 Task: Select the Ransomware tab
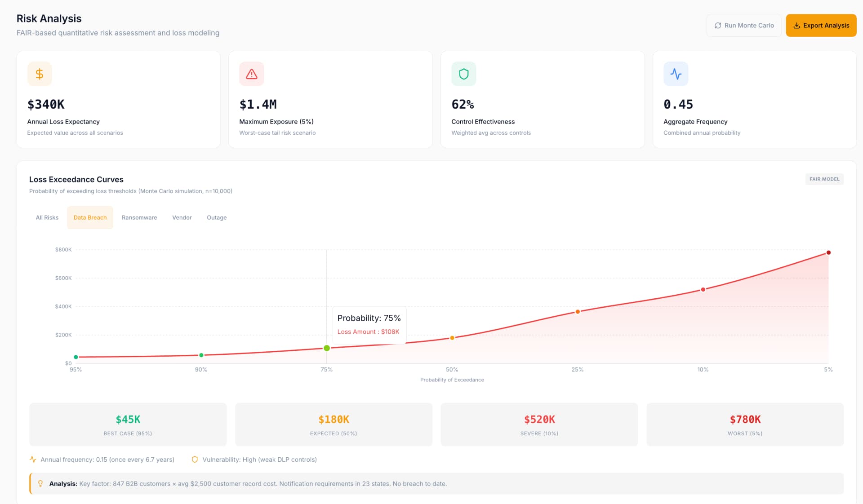coord(139,217)
